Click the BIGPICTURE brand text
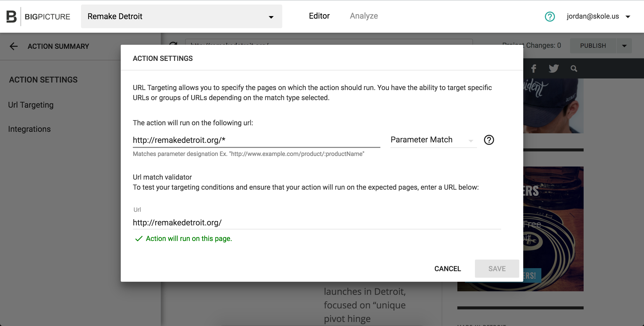 47,17
